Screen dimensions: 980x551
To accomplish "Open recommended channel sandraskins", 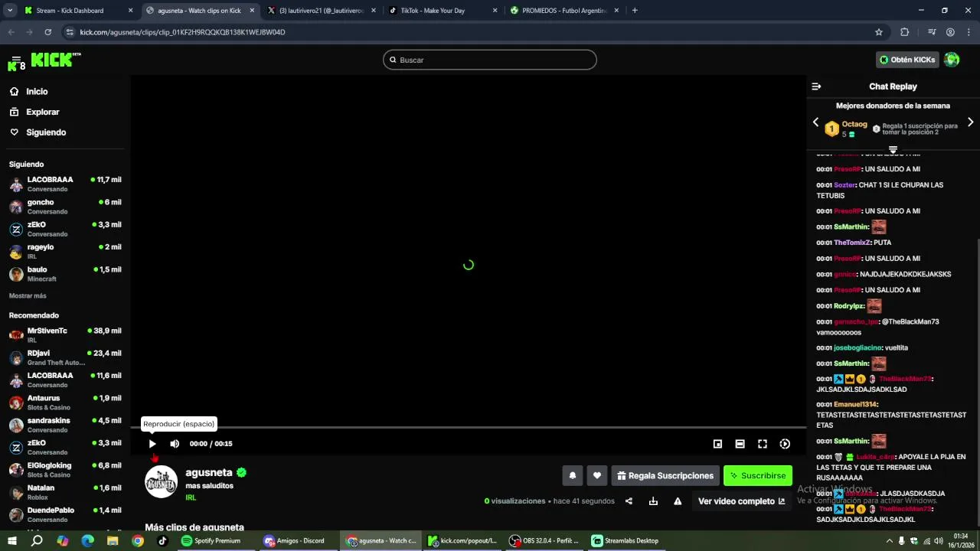I will [65, 425].
